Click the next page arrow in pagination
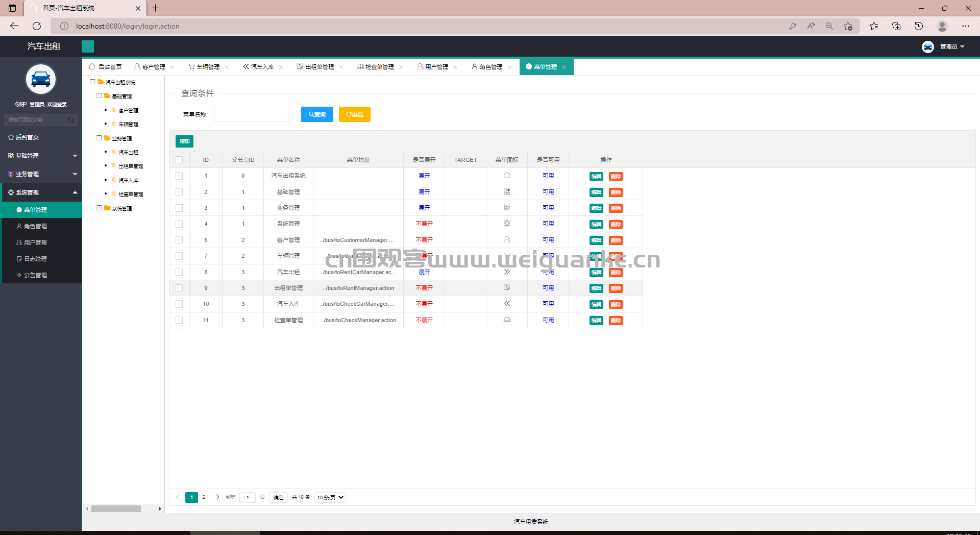This screenshot has width=980, height=535. click(217, 497)
